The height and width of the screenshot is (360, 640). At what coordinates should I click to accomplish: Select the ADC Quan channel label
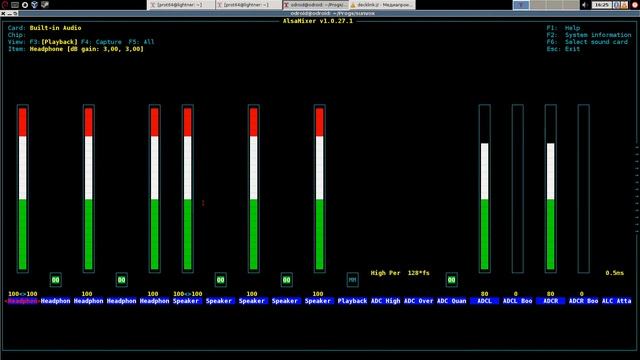point(451,301)
